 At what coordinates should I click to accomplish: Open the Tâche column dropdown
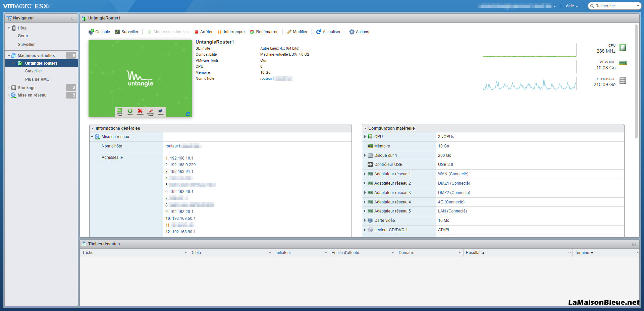tap(186, 253)
